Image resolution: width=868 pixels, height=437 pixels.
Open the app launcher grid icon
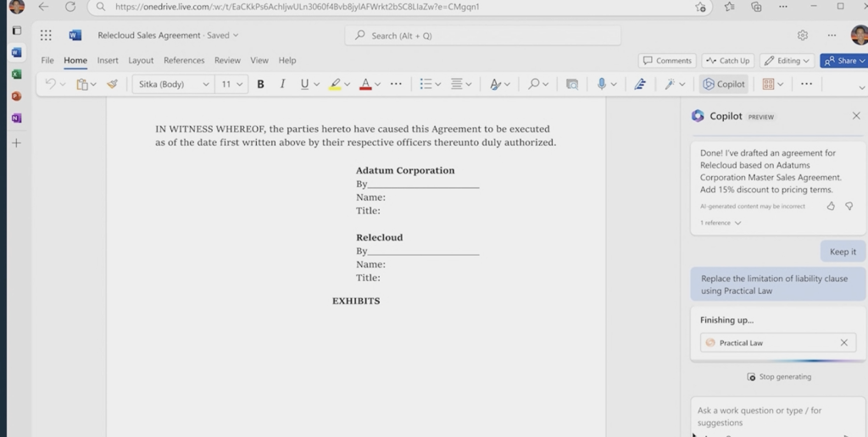(46, 36)
